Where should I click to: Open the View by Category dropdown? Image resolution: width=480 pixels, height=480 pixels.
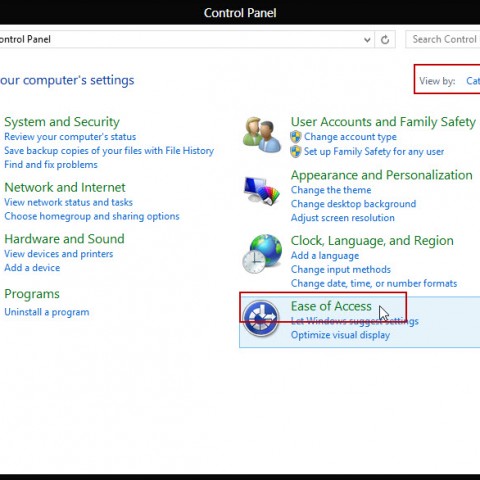pyautogui.click(x=473, y=81)
